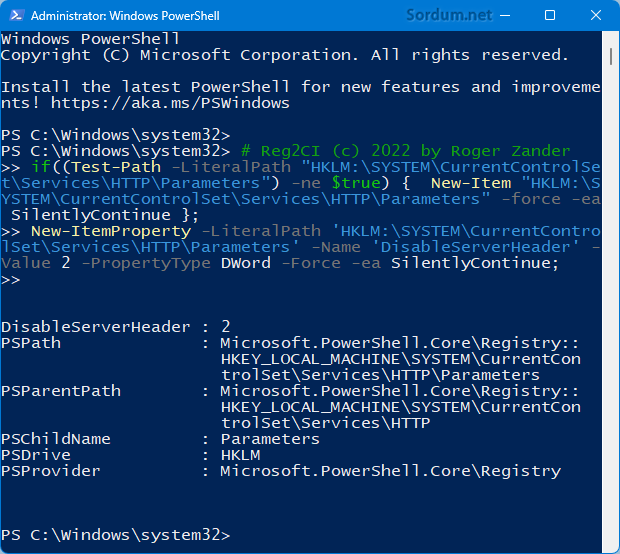Click the PSParentPath output label
Screen dimensions: 620x554
pos(61,390)
